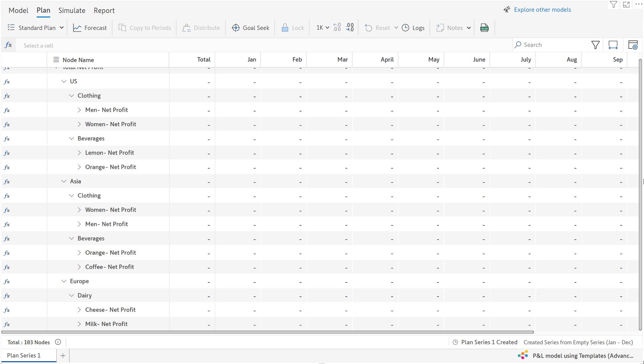Screen dimensions: 644x364
Task: Export the plan to Excel (XLSX icon)
Action: 484,28
